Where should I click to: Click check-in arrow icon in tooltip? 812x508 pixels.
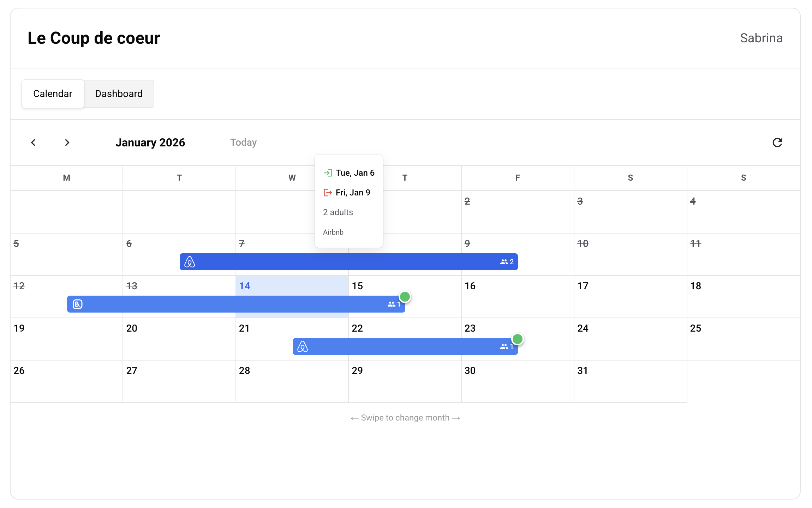[328, 173]
